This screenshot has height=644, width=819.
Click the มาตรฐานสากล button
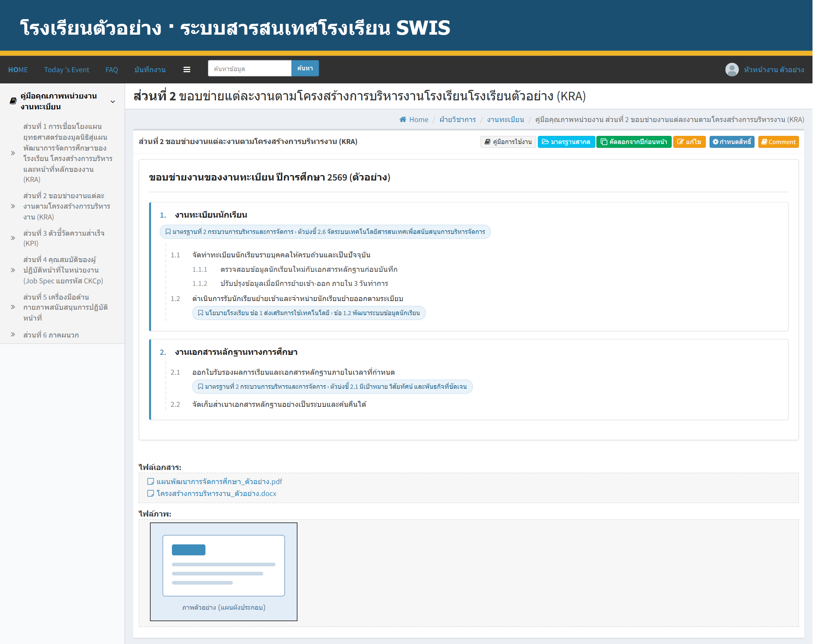tap(566, 142)
